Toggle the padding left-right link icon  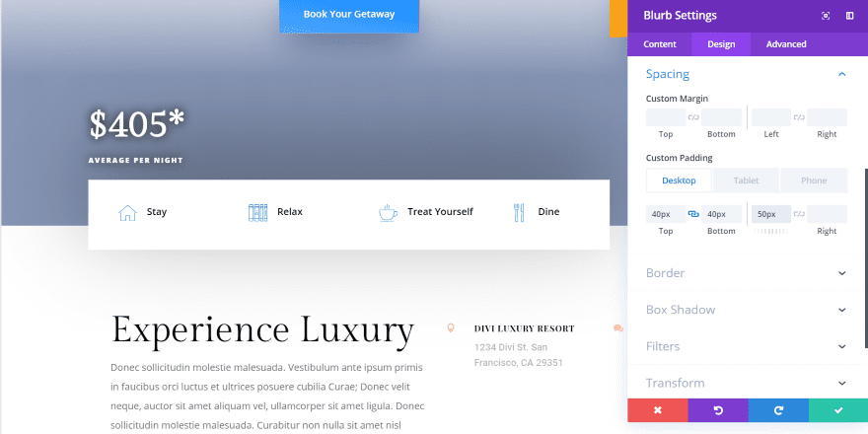799,214
